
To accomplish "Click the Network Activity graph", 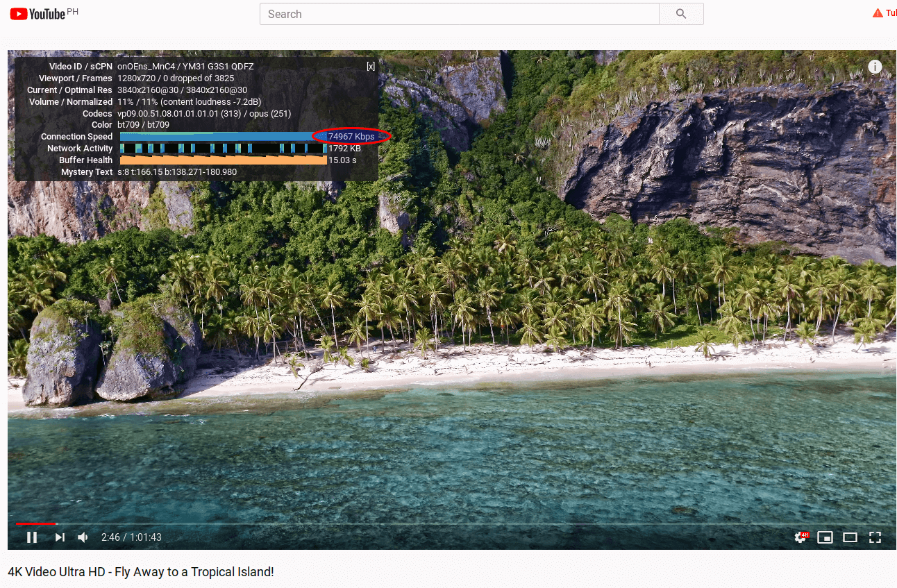I will coord(223,149).
